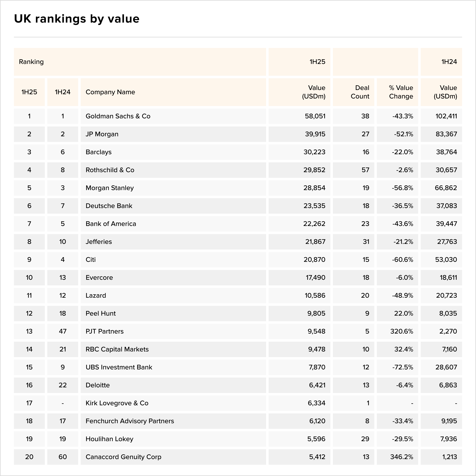This screenshot has width=476, height=476.
Task: Select the Morgan Stanley row
Action: [110, 188]
